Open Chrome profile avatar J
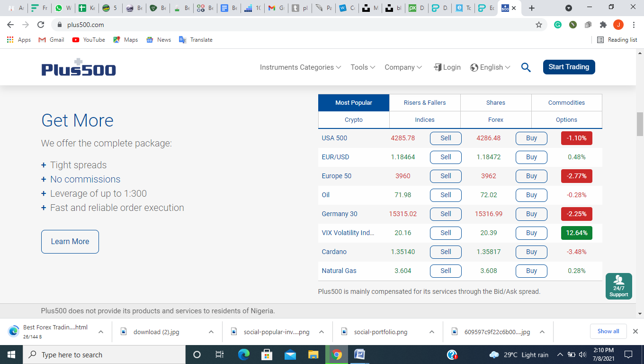Image resolution: width=644 pixels, height=364 pixels. [x=618, y=25]
